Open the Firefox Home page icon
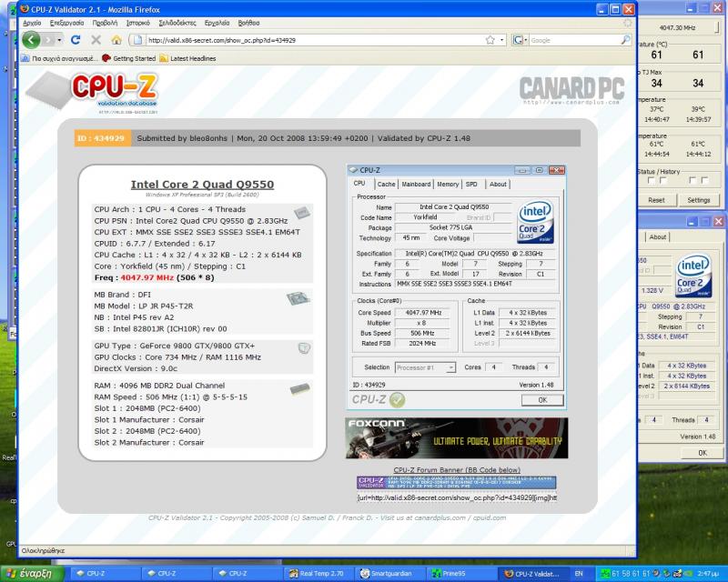The image size is (728, 582). [x=116, y=40]
